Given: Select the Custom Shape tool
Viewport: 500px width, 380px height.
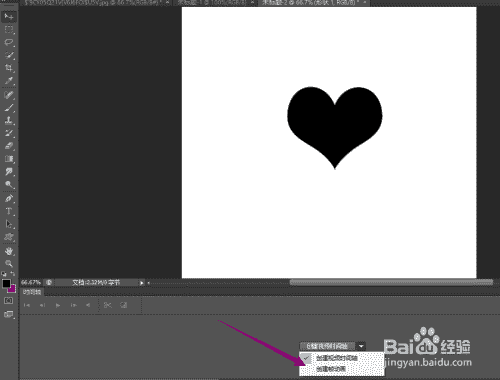Looking at the screenshot, I should pos(9,237).
